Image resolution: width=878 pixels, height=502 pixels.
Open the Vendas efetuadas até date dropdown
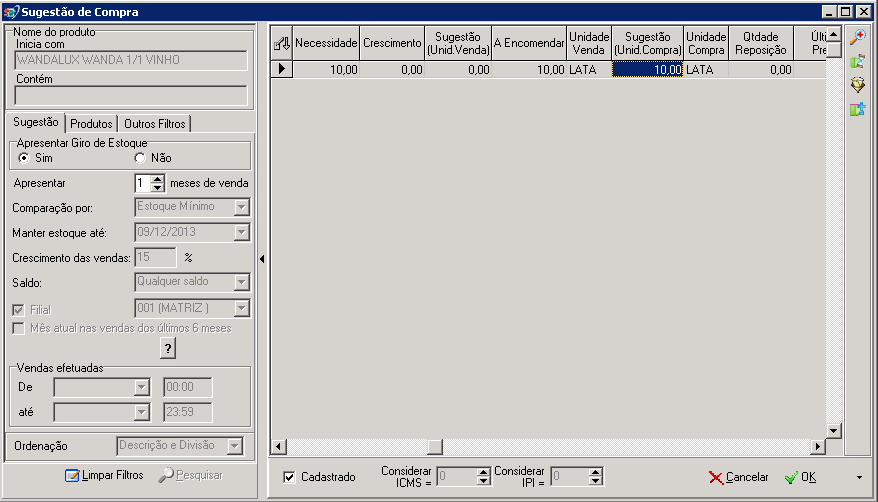(x=142, y=412)
